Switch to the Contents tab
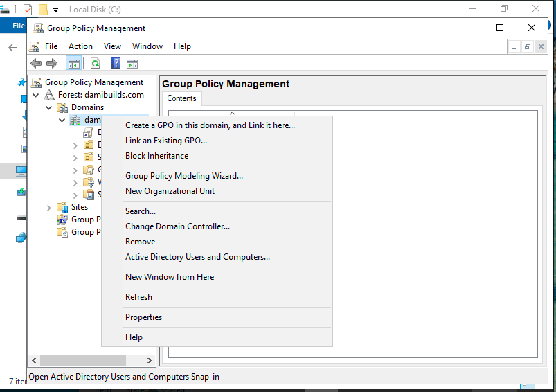Viewport: 556px width, 392px height. pyautogui.click(x=181, y=98)
